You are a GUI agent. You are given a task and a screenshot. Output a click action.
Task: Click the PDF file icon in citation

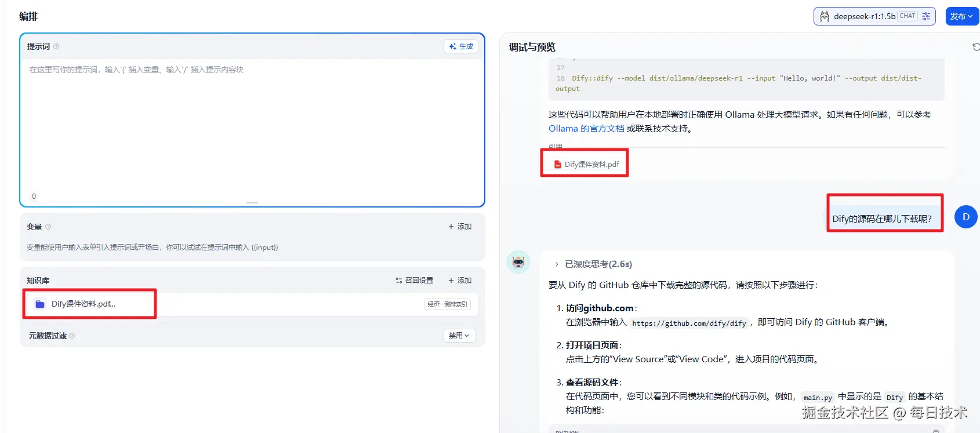(x=558, y=164)
